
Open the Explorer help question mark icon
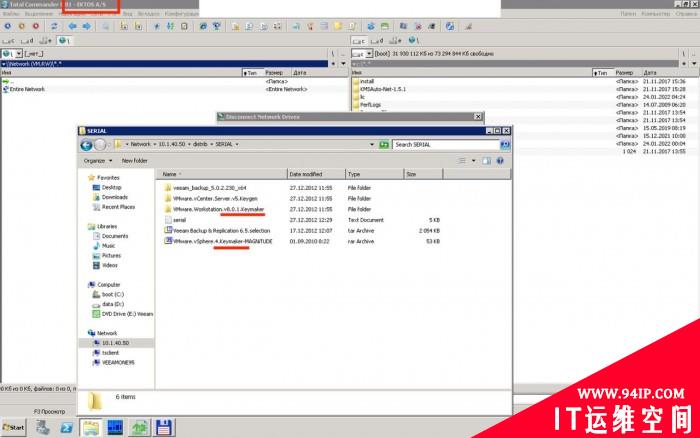[500, 161]
